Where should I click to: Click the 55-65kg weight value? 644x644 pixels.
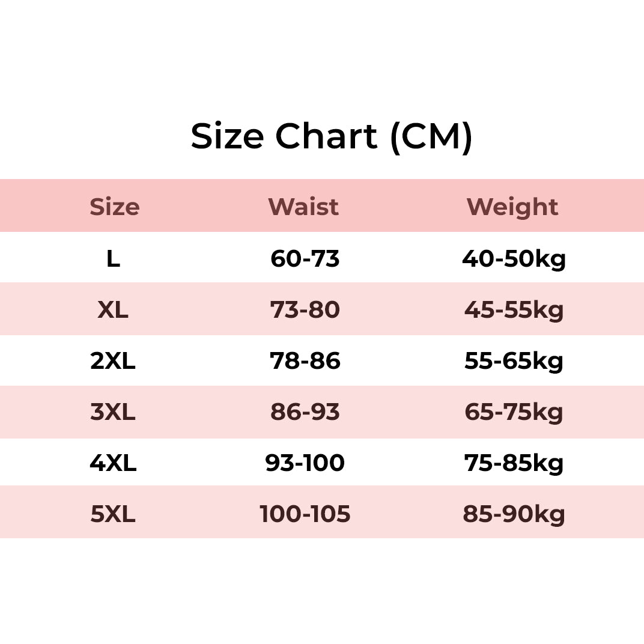pyautogui.click(x=514, y=362)
